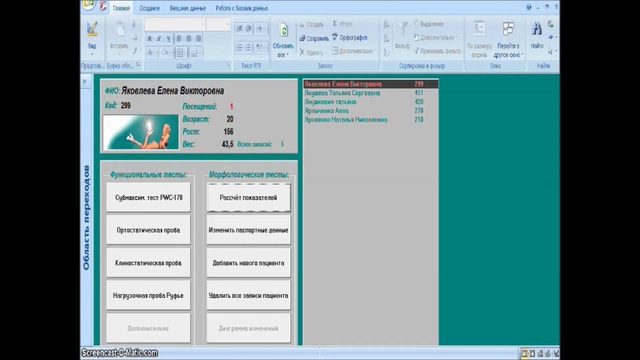Click Сохранить record button
The height and width of the screenshot is (360, 640).
pos(314,38)
